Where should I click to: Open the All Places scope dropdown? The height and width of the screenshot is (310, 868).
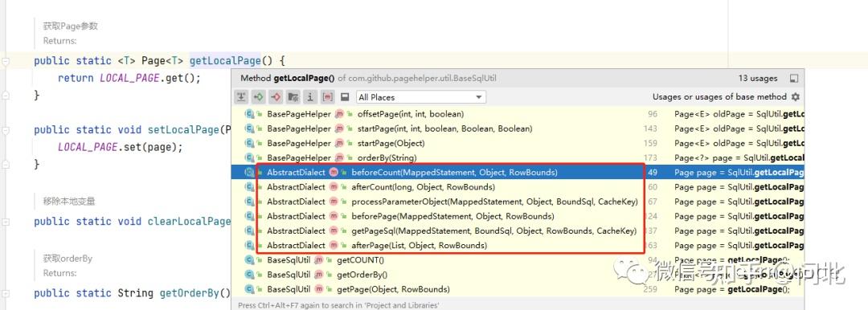[420, 97]
